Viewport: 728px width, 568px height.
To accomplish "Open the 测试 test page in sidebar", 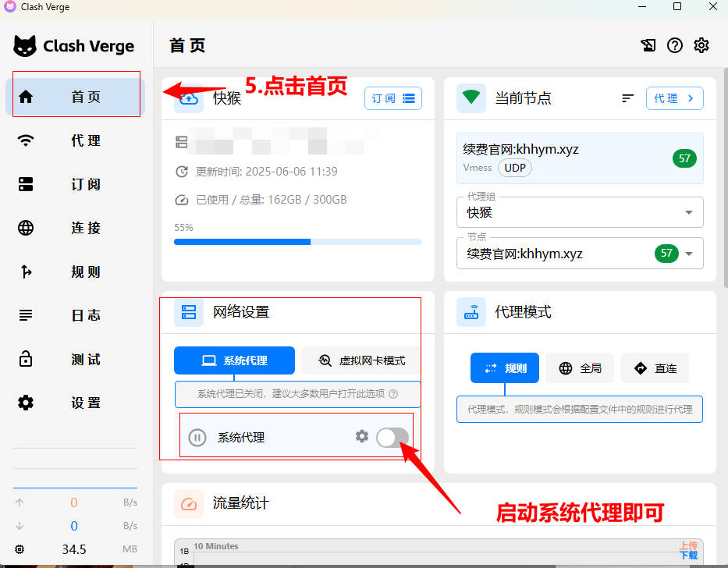I will tap(75, 359).
